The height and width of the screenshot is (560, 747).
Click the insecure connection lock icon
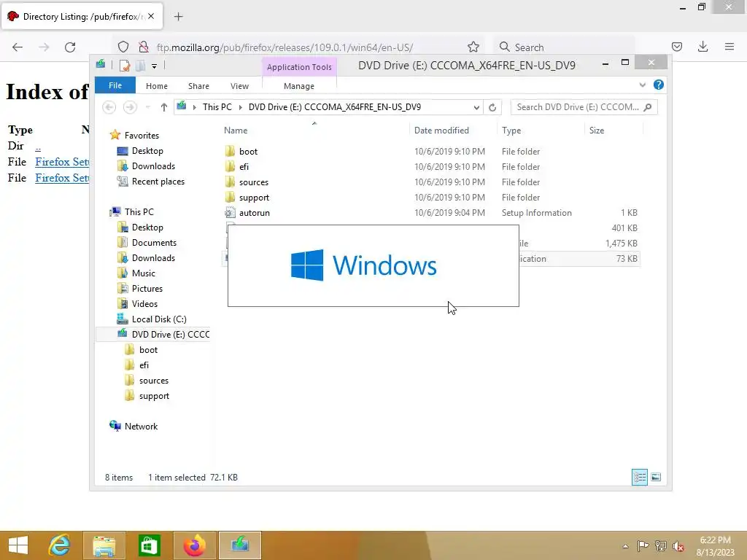(144, 47)
